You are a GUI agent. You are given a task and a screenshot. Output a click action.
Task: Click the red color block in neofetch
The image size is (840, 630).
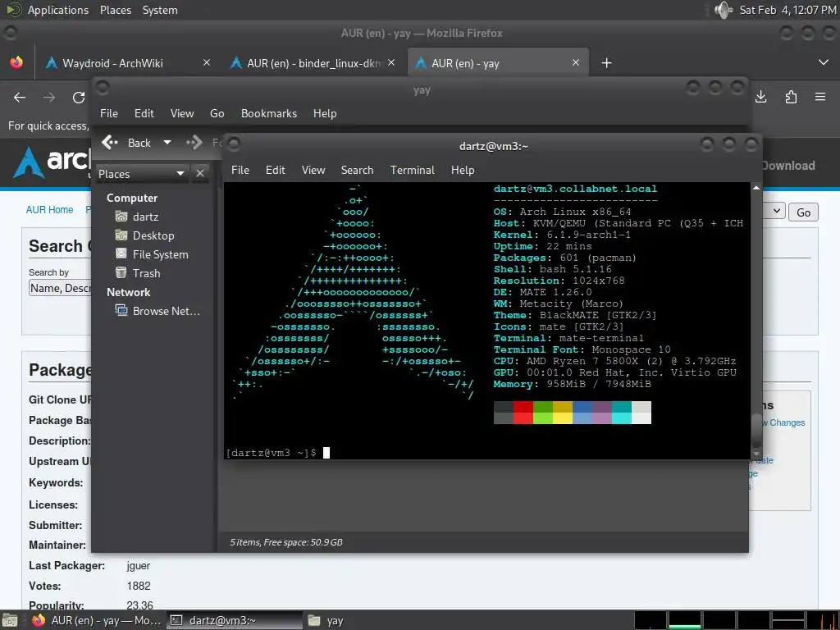click(523, 413)
